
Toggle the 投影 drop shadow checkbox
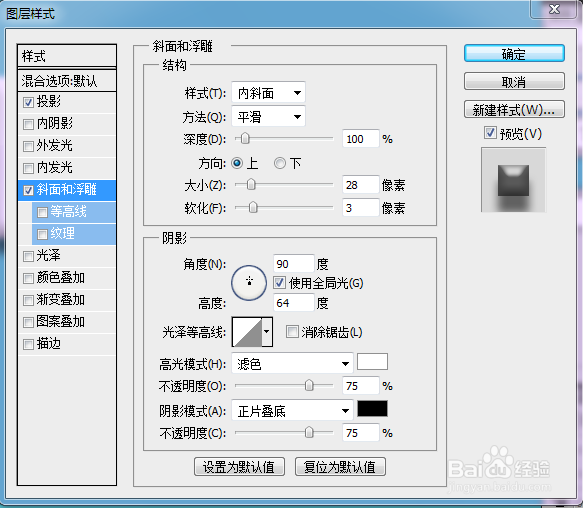click(28, 102)
